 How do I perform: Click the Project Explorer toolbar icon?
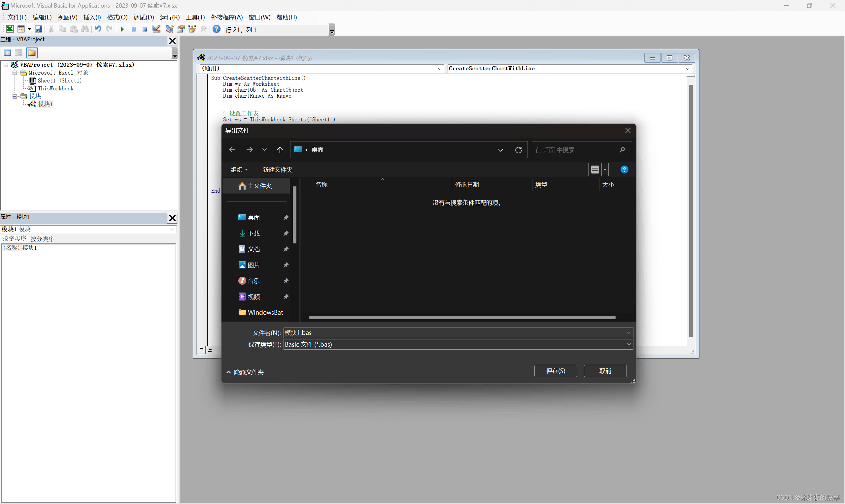[170, 29]
